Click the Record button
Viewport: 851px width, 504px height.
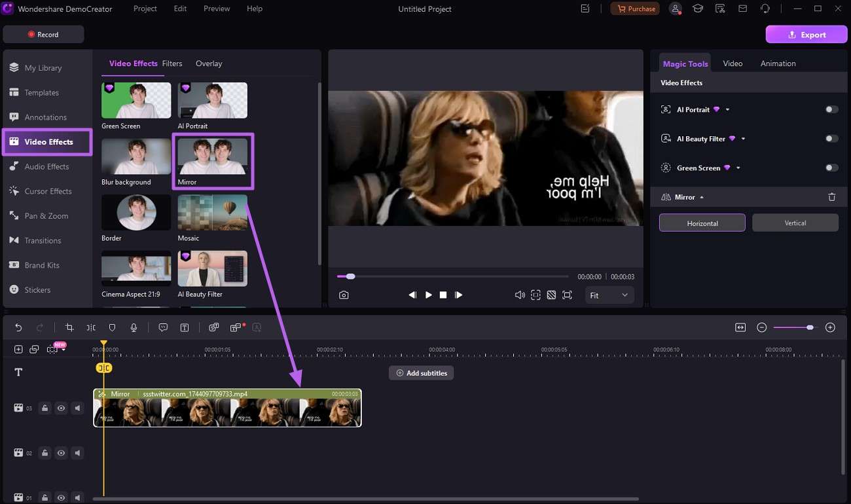[x=43, y=34]
